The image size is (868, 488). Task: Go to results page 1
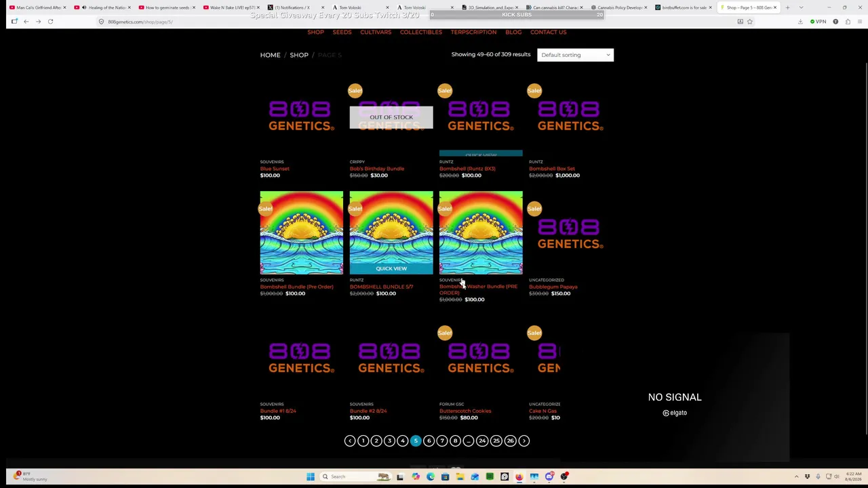(363, 441)
